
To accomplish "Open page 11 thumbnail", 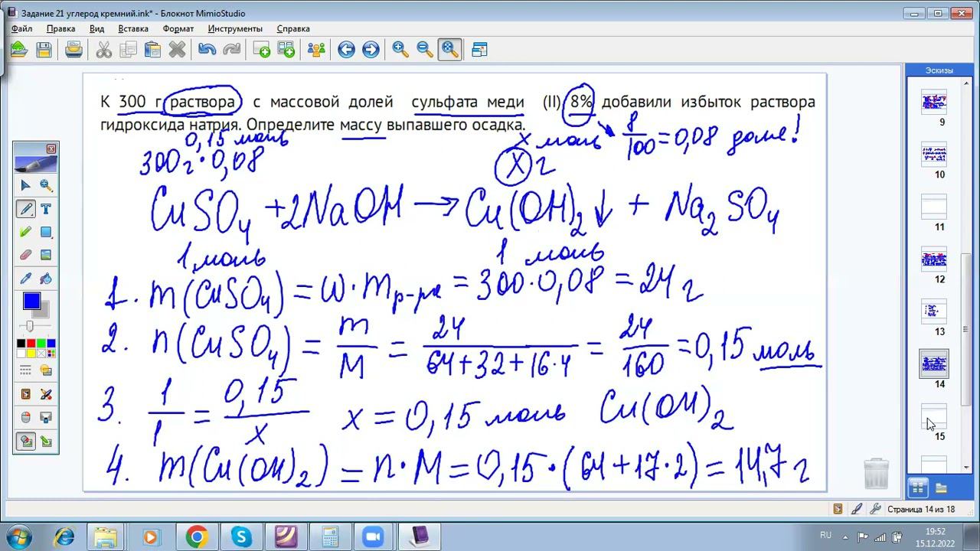I will pos(934,207).
